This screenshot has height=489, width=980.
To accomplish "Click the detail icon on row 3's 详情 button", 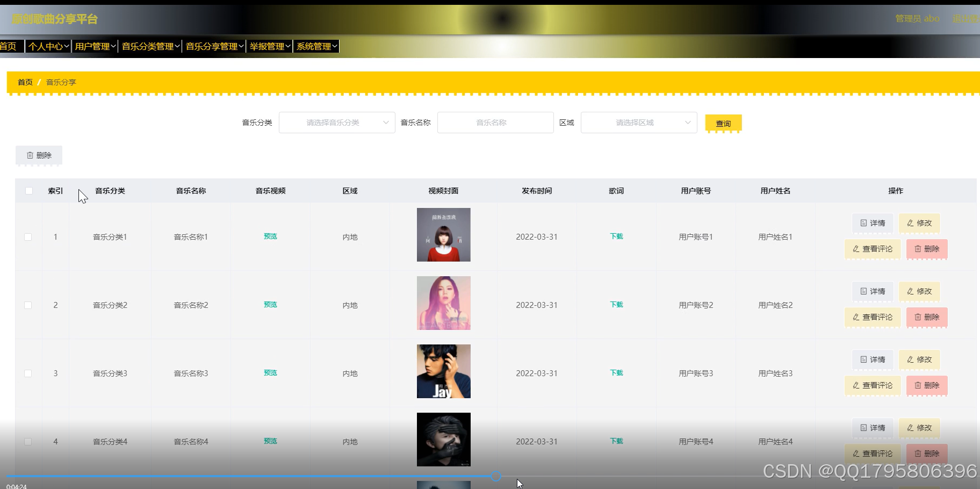I will click(x=863, y=359).
